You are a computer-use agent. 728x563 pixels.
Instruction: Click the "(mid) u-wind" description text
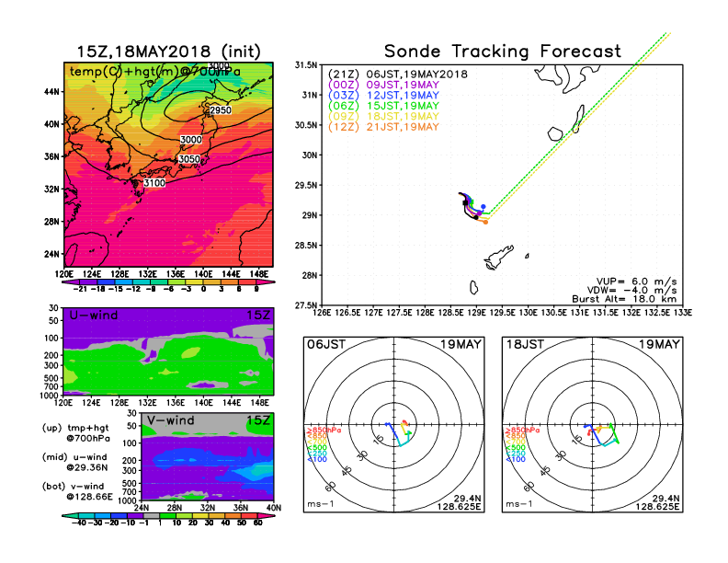[x=74, y=457]
